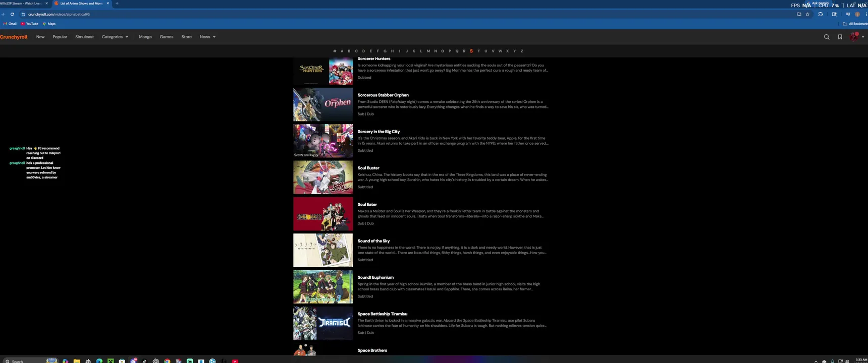Open TikTok from the taskbar
This screenshot has height=363, width=868.
click(x=144, y=361)
